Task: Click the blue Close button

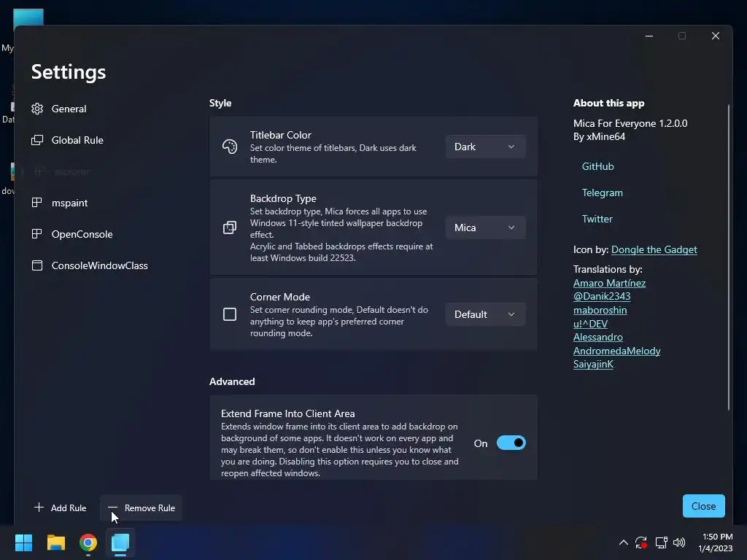Action: point(704,506)
